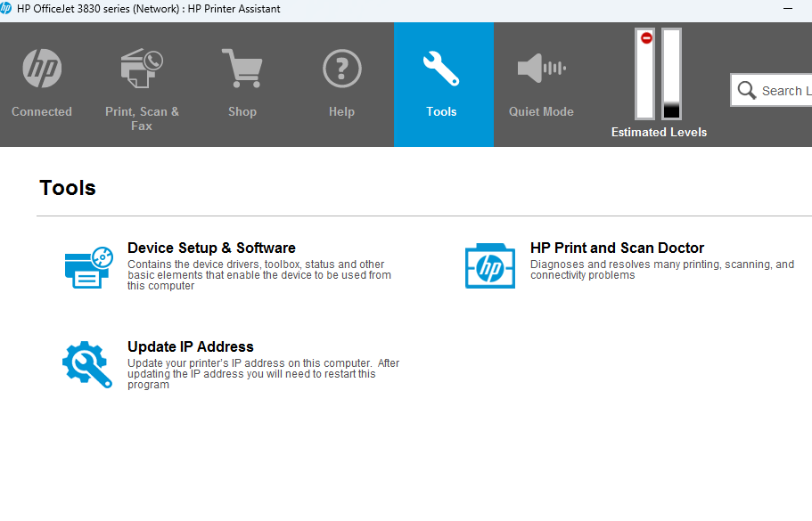Image resolution: width=812 pixels, height=521 pixels.
Task: Click the Update IP Address gear icon
Action: [86, 363]
